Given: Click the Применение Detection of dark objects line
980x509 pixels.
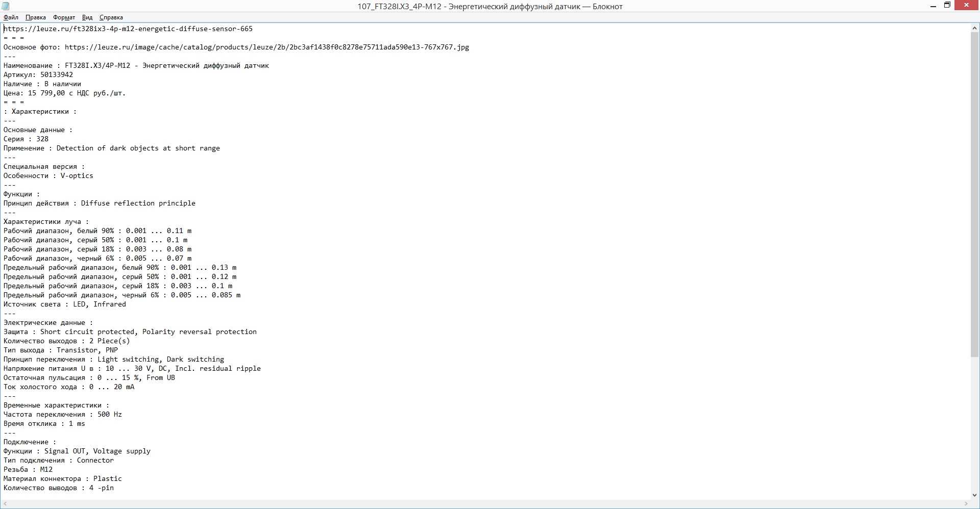Looking at the screenshot, I should pos(112,148).
